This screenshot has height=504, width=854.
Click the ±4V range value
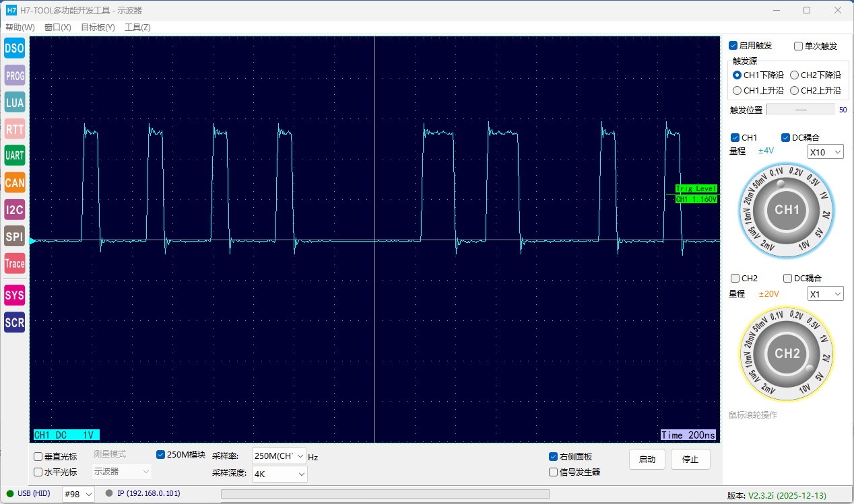[766, 151]
